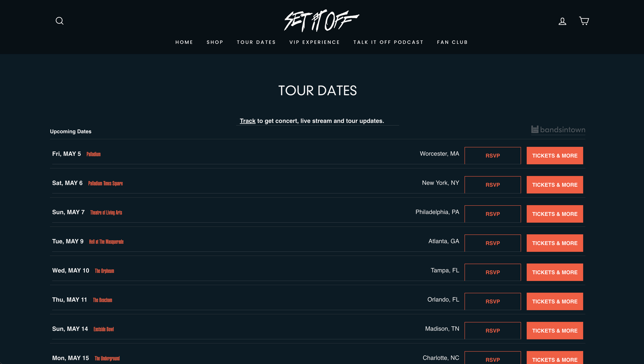Viewport: 644px width, 364px height.
Task: Go to the Home menu item
Action: click(x=184, y=42)
